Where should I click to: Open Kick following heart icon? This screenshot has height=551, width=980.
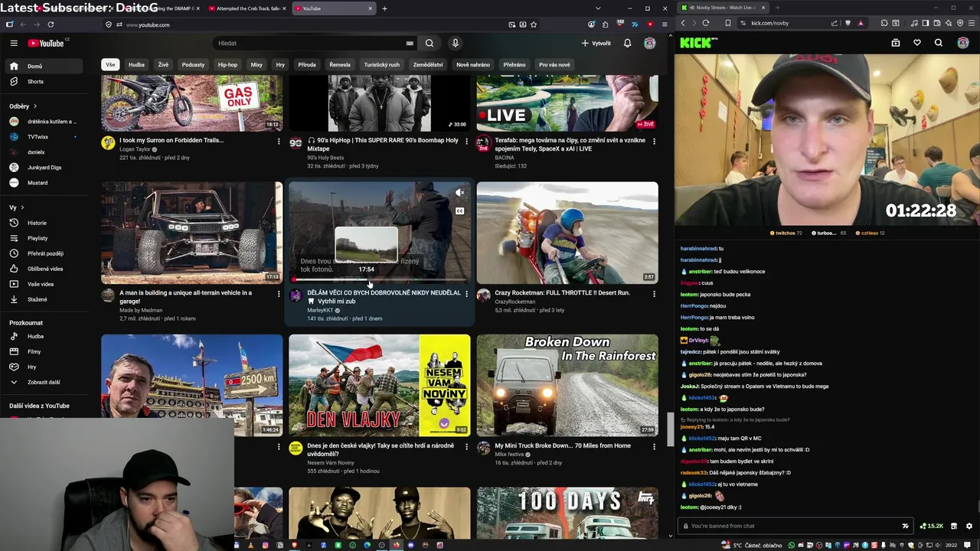(x=917, y=43)
